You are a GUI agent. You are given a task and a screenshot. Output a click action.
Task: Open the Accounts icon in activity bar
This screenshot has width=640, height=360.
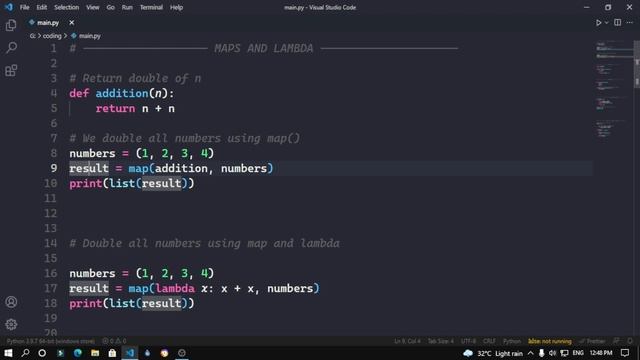11,302
